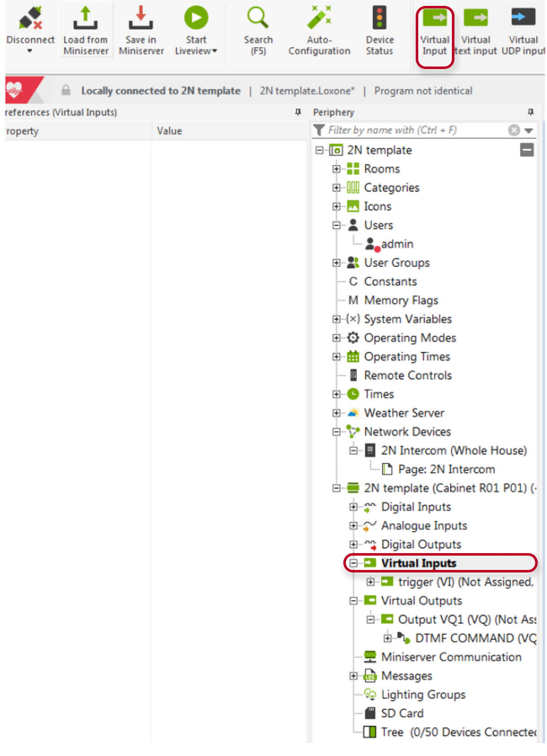Add a Virtual UDP input
547x756 pixels.
[523, 32]
